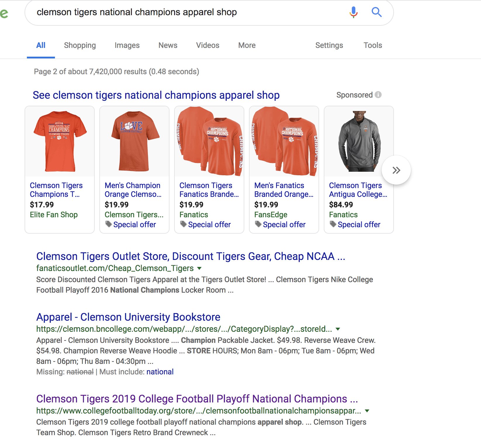Click the Fanatics long sleeve National Champions thumbnail
The height and width of the screenshot is (448, 481).
coord(209,141)
